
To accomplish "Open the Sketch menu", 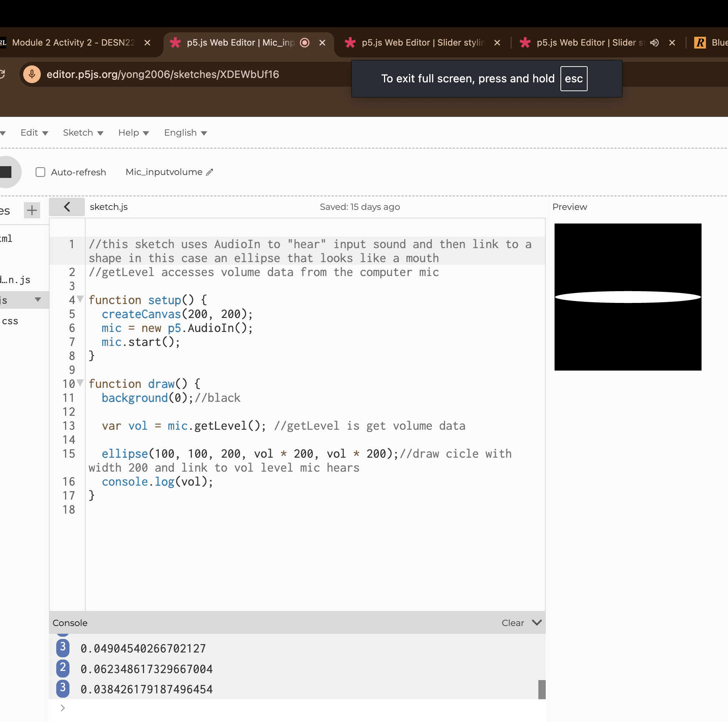I will (x=83, y=133).
